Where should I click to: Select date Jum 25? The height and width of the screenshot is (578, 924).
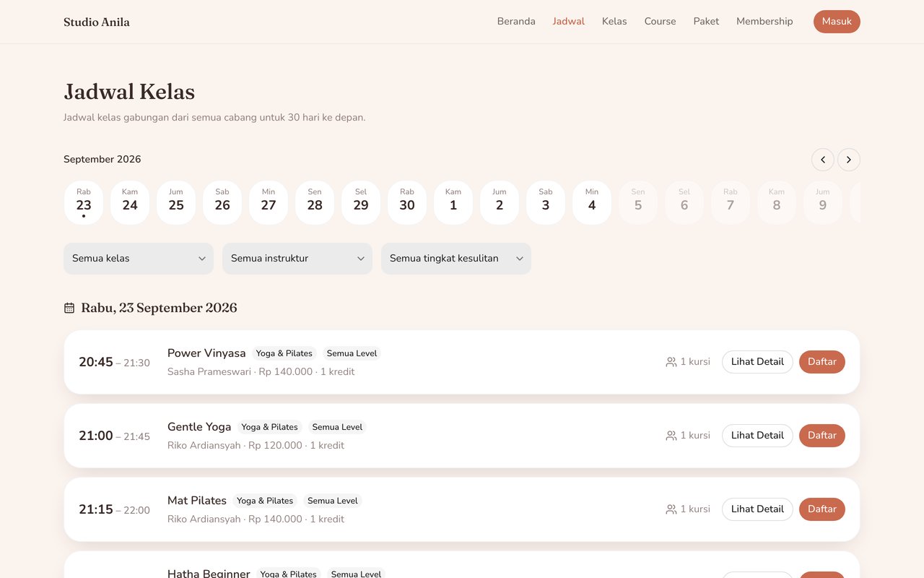[x=176, y=202]
